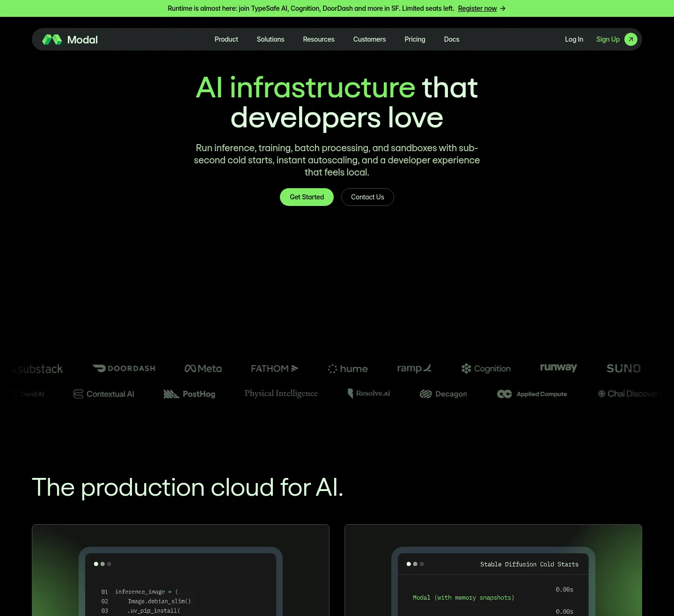The image size is (674, 616).
Task: Click the green Sign Up arrow icon
Action: pos(631,39)
